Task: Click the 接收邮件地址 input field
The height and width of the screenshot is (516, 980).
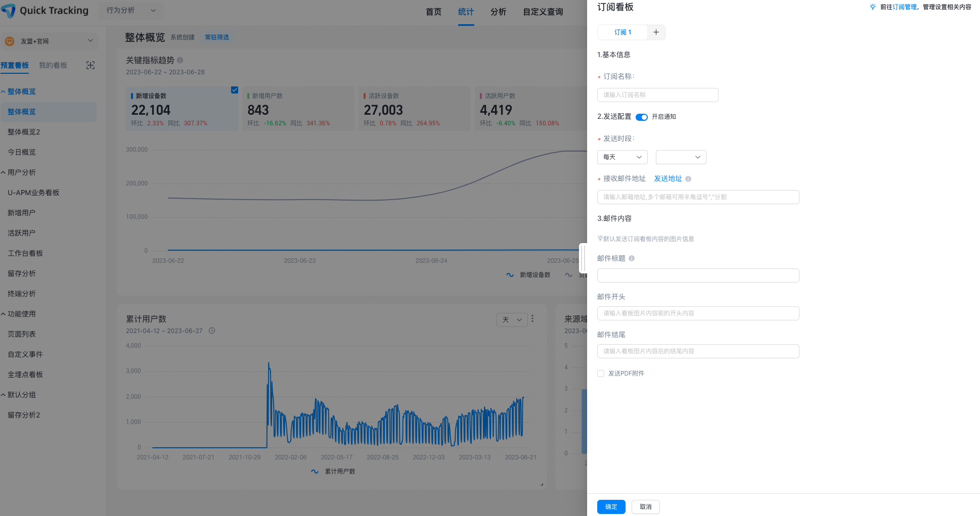Action: (698, 197)
